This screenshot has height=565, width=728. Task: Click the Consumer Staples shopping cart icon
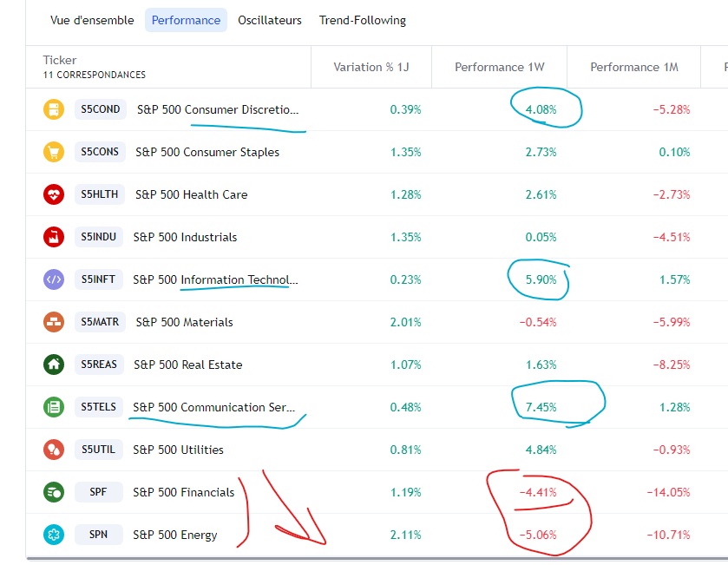coord(54,152)
